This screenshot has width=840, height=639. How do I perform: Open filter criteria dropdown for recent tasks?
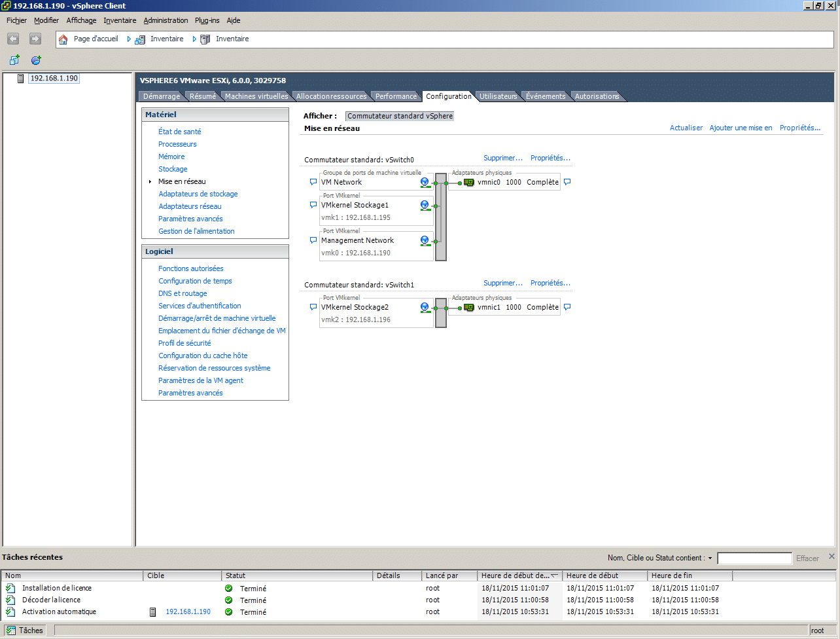[710, 558]
